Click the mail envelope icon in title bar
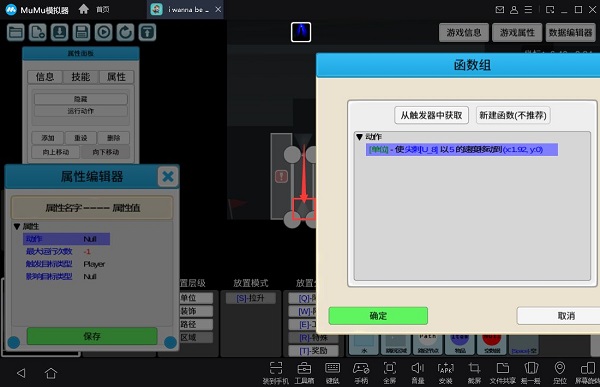The height and width of the screenshot is (387, 600). [x=500, y=10]
